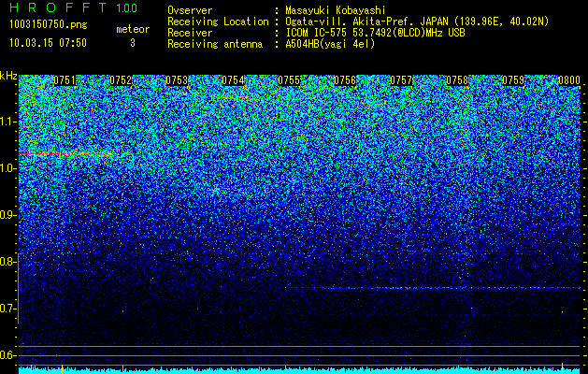Click the 0.9 kHz axis label
The image size is (588, 374).
[7, 215]
